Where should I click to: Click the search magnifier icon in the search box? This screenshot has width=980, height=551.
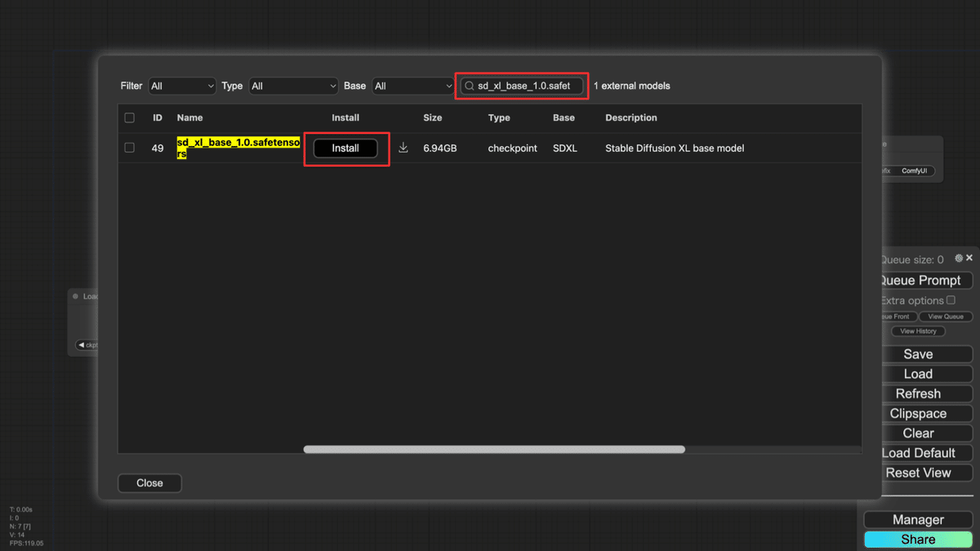pyautogui.click(x=470, y=86)
